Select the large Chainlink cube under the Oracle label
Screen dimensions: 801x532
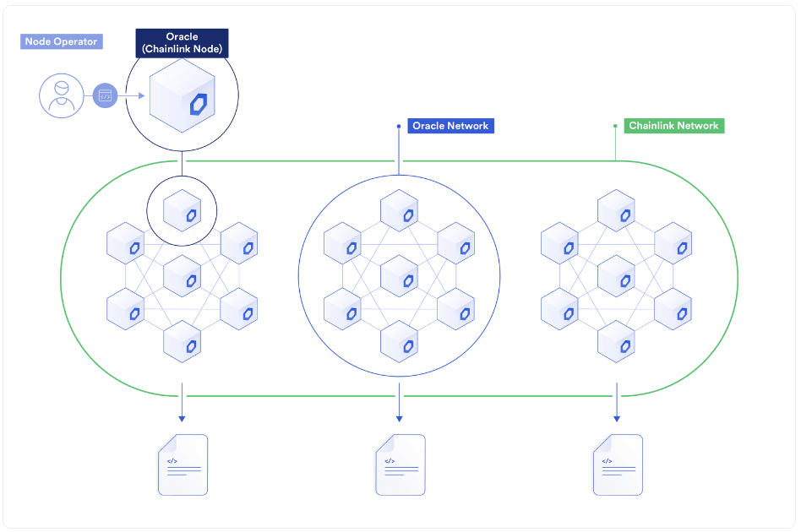coord(182,95)
